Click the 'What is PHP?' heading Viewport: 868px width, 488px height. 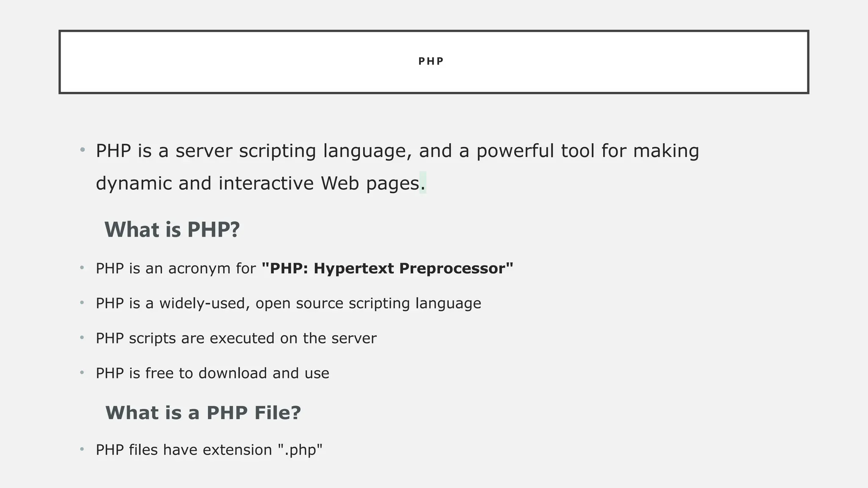172,230
